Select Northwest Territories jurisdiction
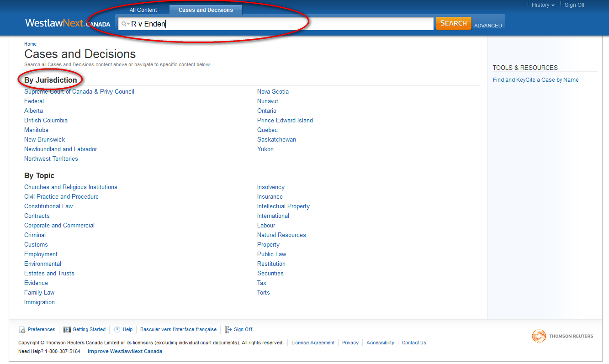Image resolution: width=609 pixels, height=364 pixels. click(51, 158)
